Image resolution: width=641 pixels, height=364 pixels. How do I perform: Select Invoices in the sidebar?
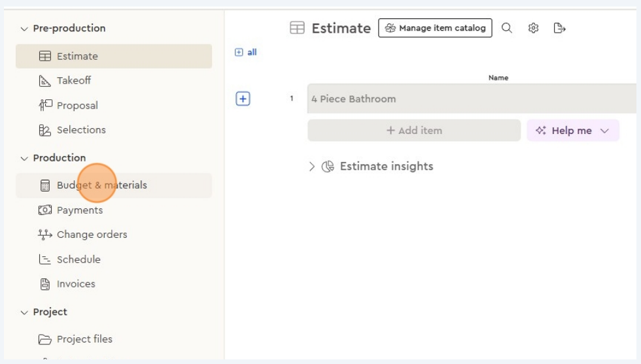(75, 284)
